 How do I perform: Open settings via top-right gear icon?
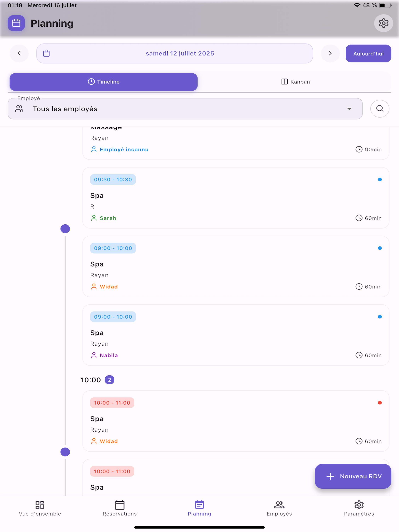coord(383,23)
